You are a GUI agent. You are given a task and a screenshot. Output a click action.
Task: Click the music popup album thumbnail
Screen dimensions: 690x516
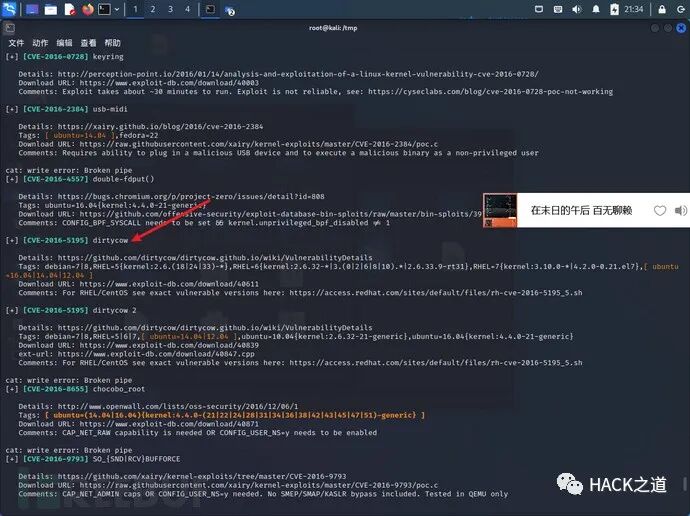[500, 211]
